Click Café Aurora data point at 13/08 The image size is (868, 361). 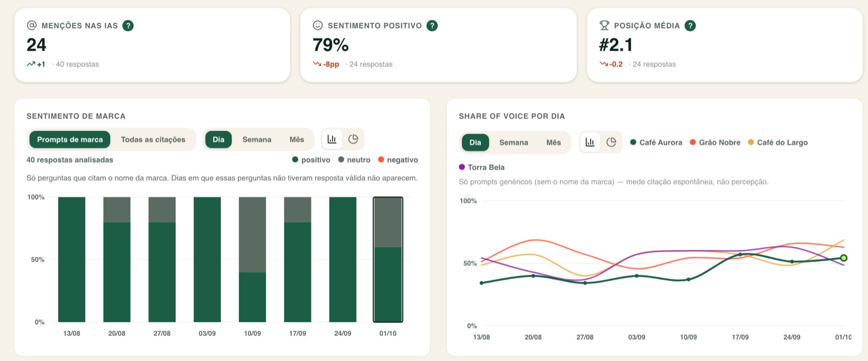click(482, 283)
